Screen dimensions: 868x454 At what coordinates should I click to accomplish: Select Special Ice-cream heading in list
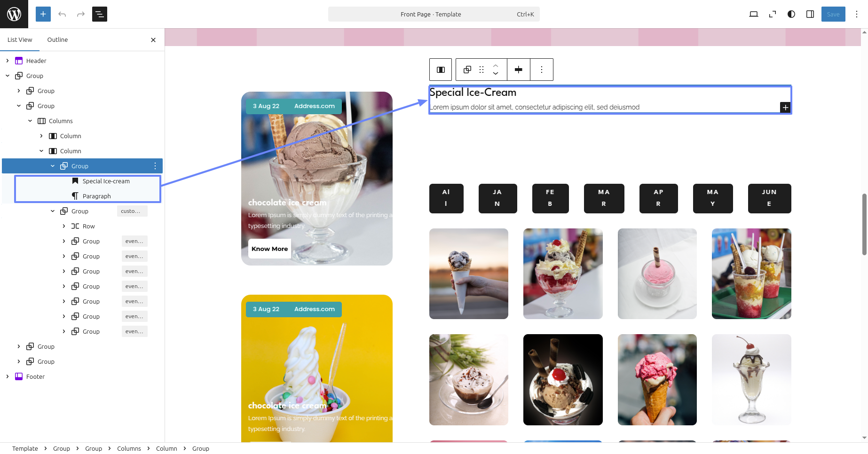106,181
